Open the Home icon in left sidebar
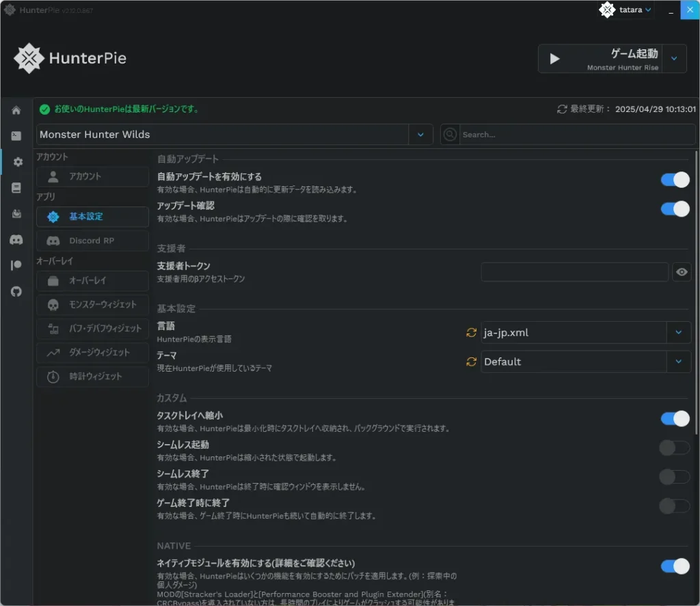 coord(16,110)
